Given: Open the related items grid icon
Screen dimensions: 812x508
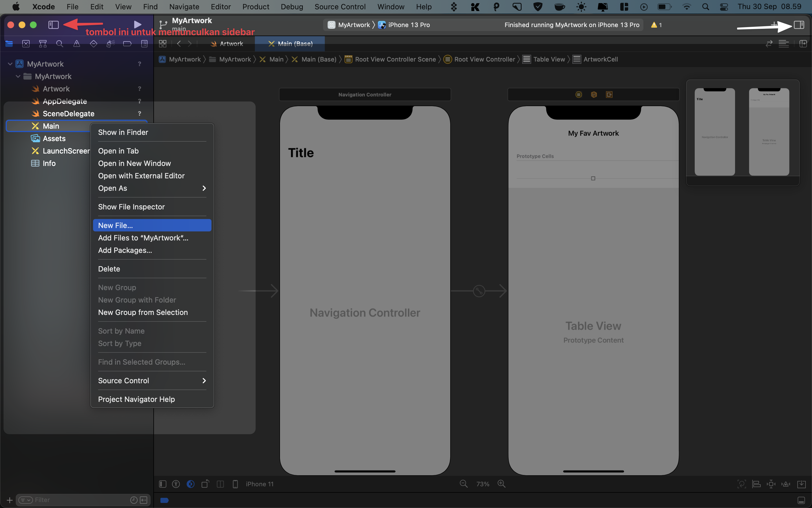Looking at the screenshot, I should click(x=163, y=44).
